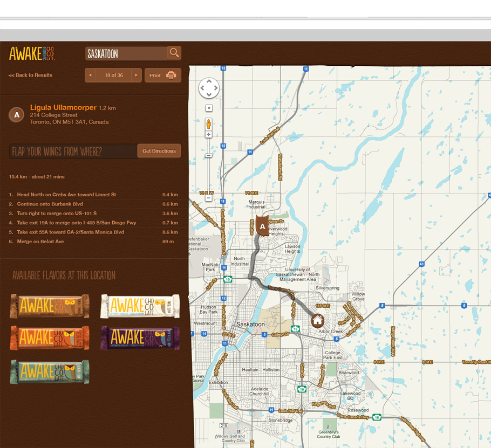
Task: Click the Saskatoon search field
Action: click(126, 53)
